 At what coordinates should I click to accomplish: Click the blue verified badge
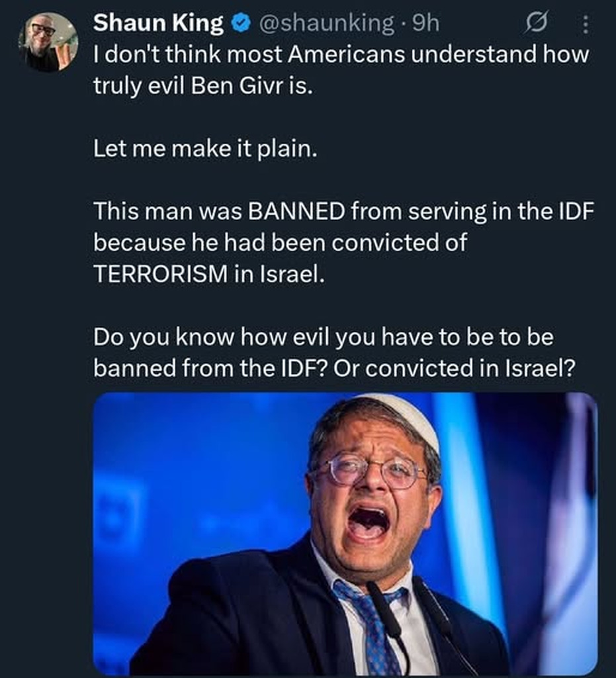[240, 24]
